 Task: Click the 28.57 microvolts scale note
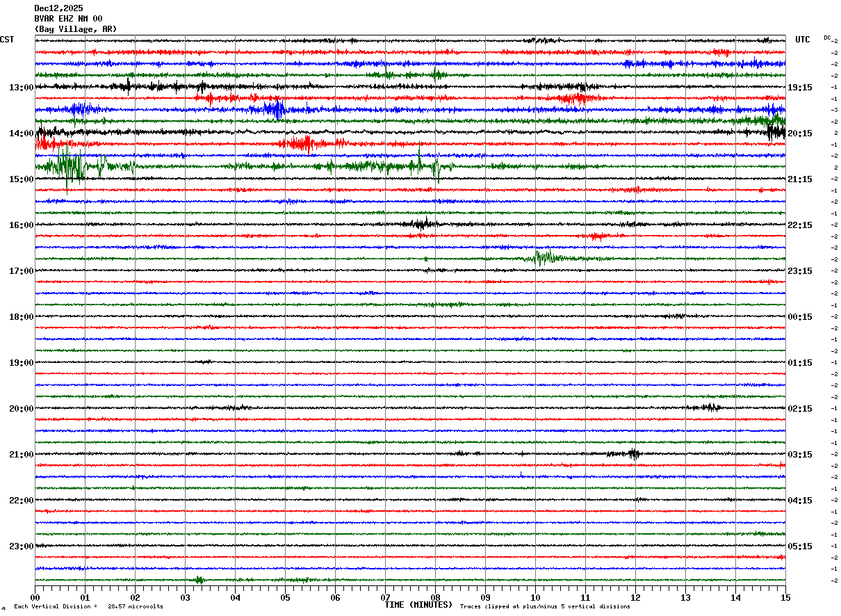(136, 606)
